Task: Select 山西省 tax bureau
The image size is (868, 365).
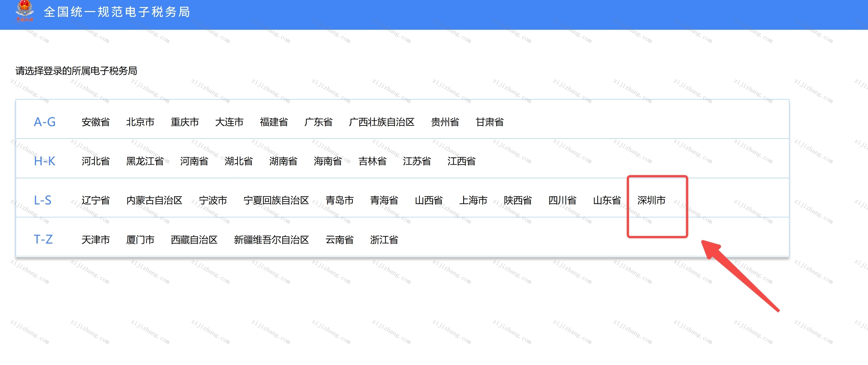Action: pos(428,200)
